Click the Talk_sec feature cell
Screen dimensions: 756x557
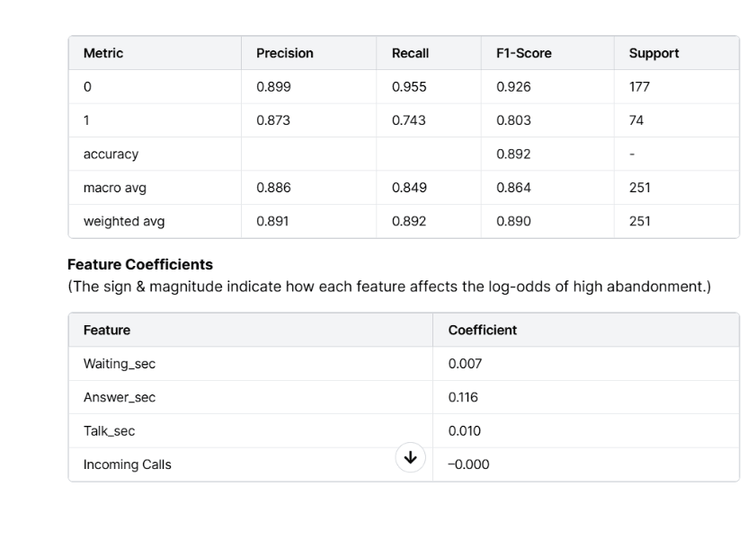point(109,431)
